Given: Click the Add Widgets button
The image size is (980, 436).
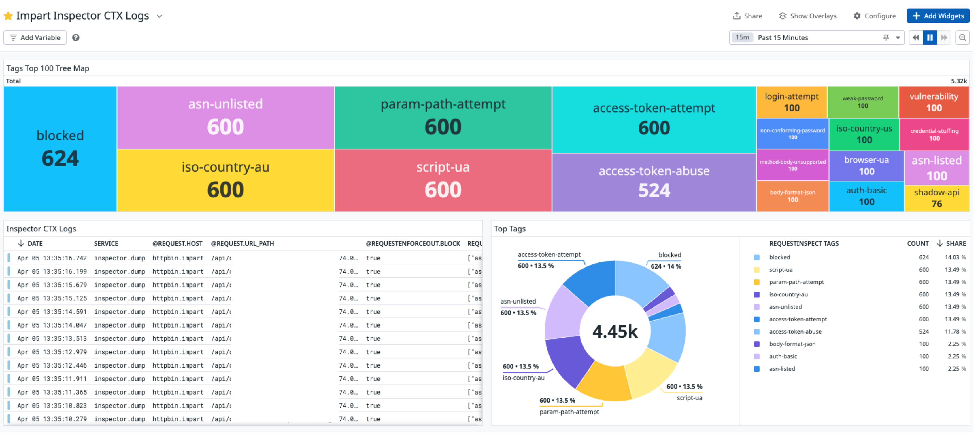Looking at the screenshot, I should pos(938,16).
